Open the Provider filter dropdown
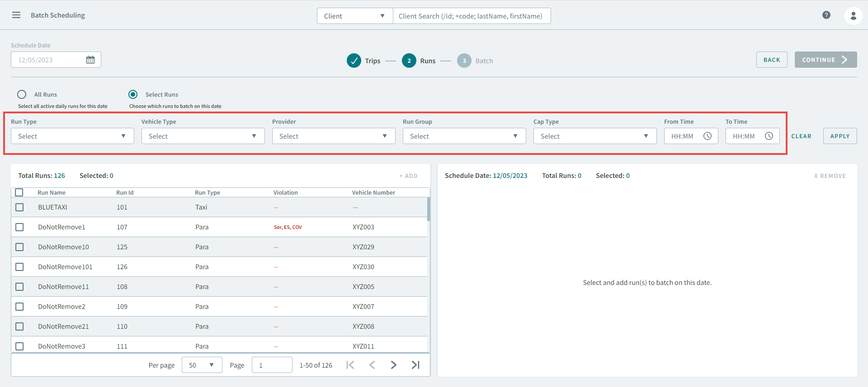The height and width of the screenshot is (387, 868). click(334, 136)
